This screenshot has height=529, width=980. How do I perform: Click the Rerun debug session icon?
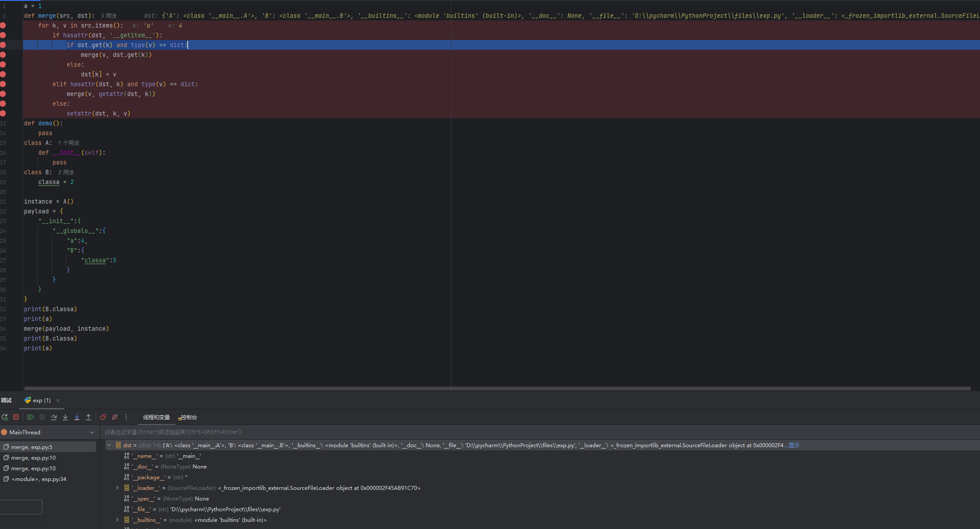[x=5, y=417]
